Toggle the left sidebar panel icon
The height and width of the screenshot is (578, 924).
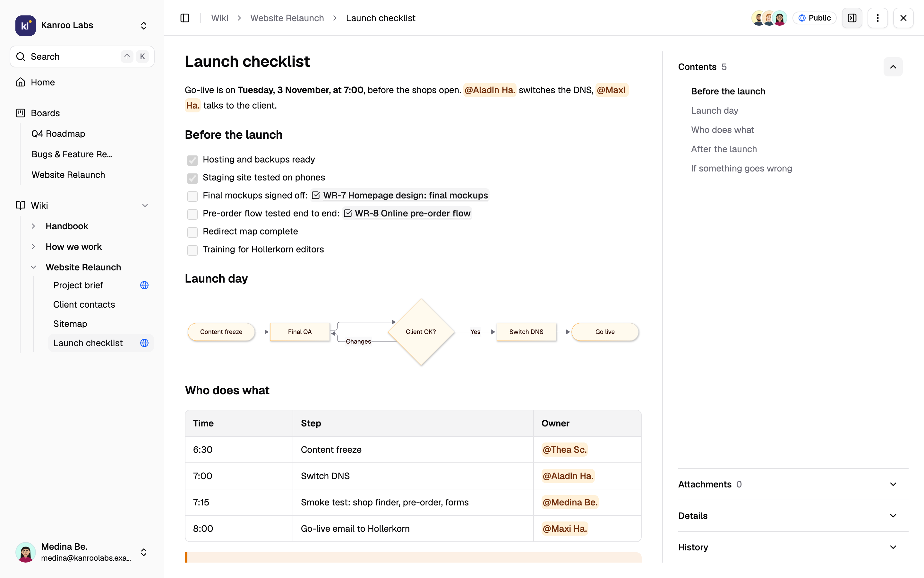(x=185, y=18)
